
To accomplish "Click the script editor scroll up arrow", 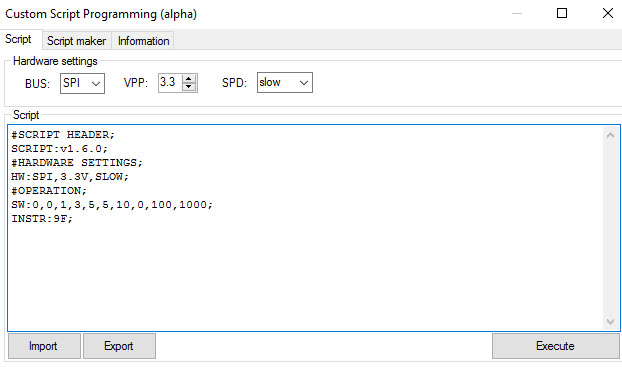I will pos(610,136).
